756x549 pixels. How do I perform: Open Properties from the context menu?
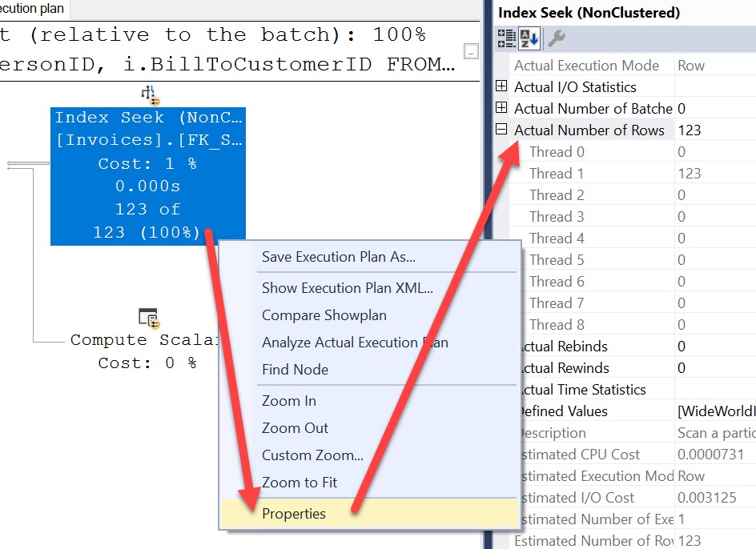tap(370, 513)
